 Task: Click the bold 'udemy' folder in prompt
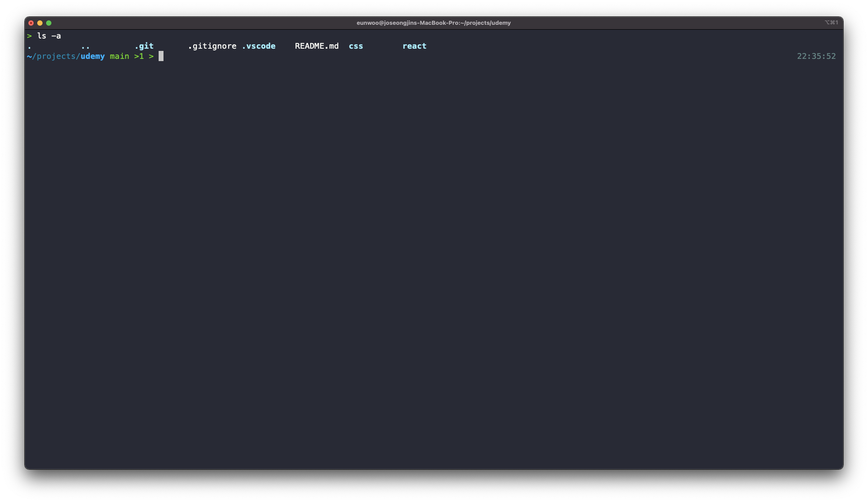point(93,56)
